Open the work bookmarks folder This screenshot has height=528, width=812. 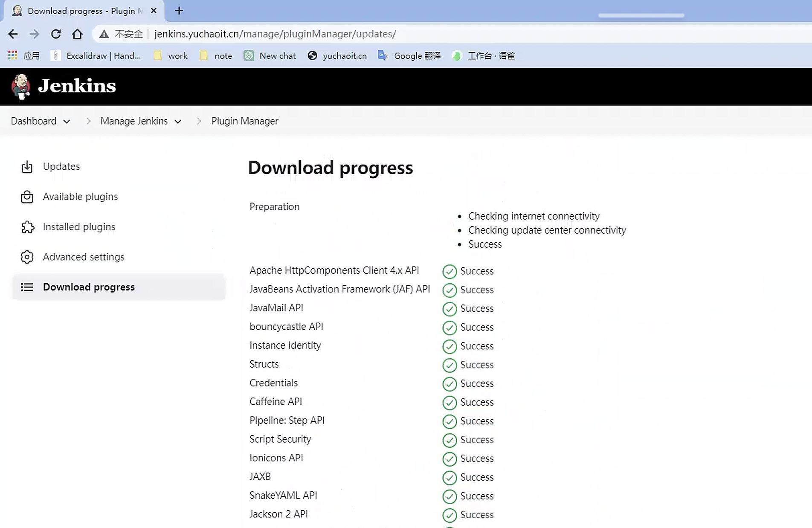(171, 55)
